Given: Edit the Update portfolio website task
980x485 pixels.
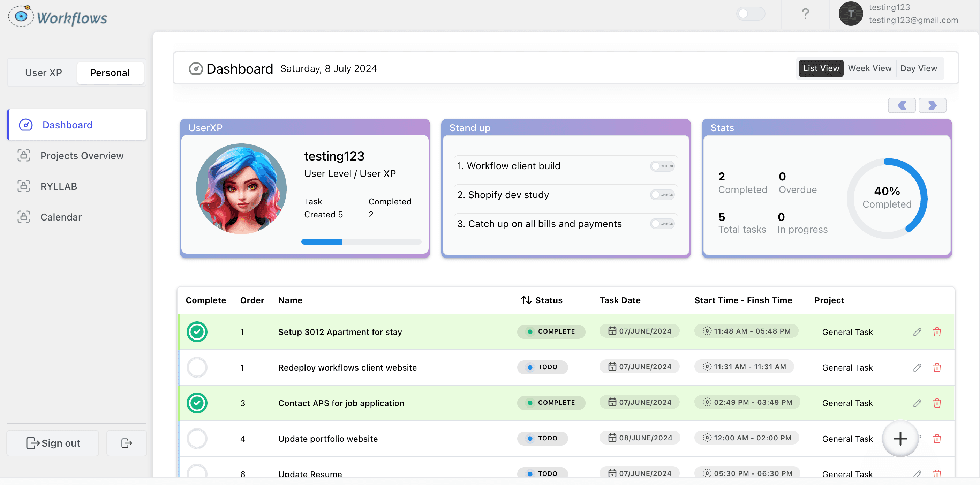Looking at the screenshot, I should point(917,439).
